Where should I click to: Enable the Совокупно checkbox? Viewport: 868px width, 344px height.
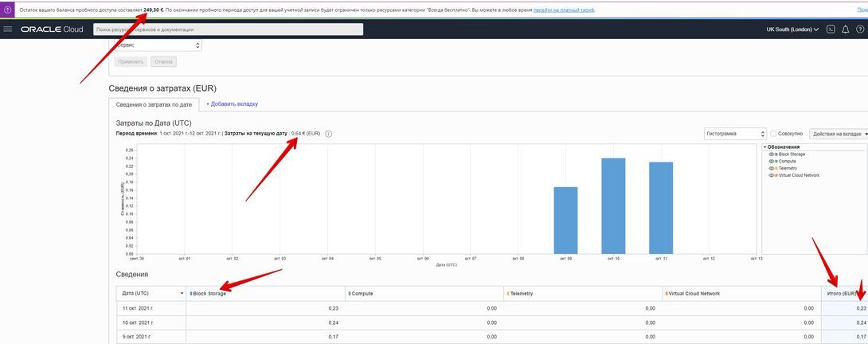pyautogui.click(x=774, y=134)
